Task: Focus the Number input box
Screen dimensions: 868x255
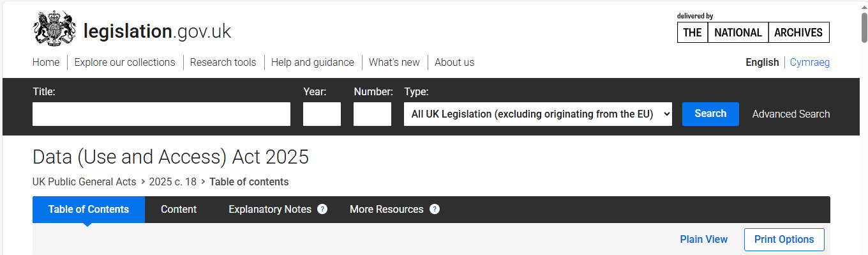Action: [x=372, y=114]
